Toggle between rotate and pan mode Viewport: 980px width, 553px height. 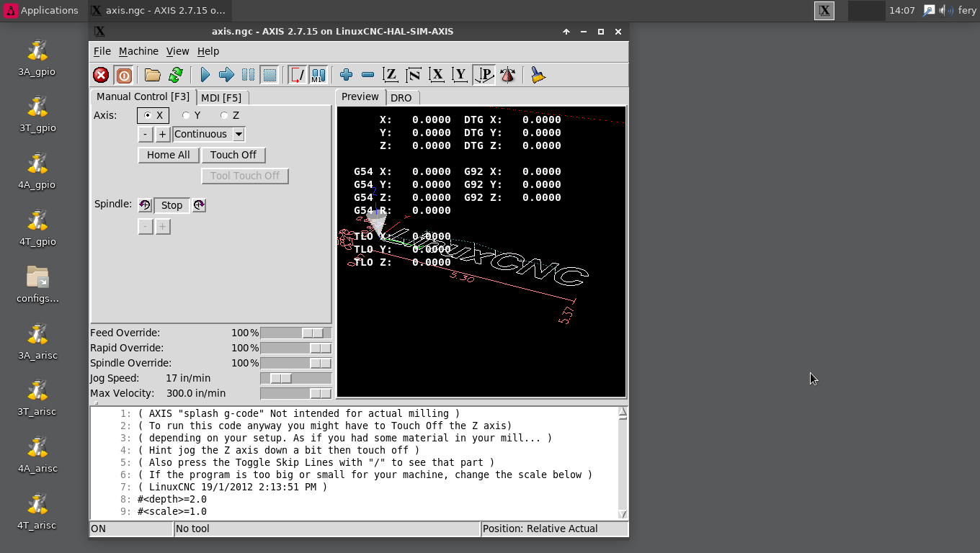tap(507, 75)
